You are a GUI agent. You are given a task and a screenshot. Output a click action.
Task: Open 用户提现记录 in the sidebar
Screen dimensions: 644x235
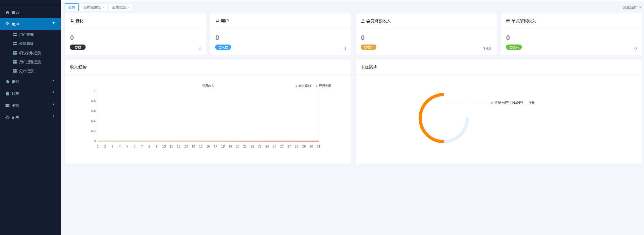pyautogui.click(x=30, y=62)
